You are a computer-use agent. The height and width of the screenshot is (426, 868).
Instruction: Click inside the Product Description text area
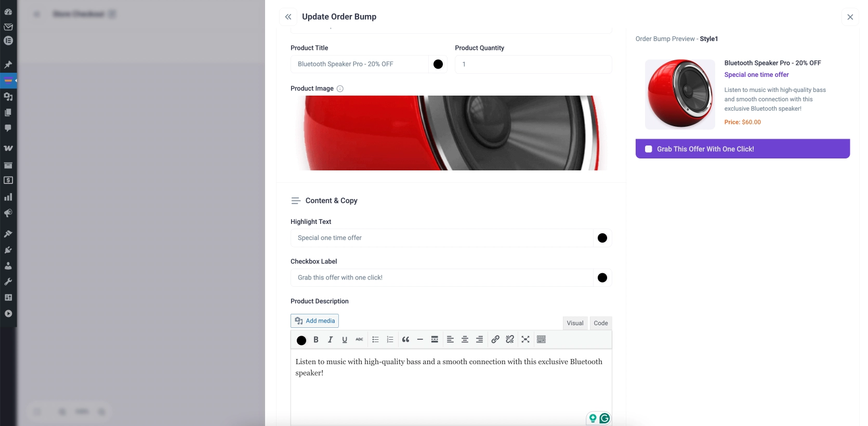pos(451,387)
